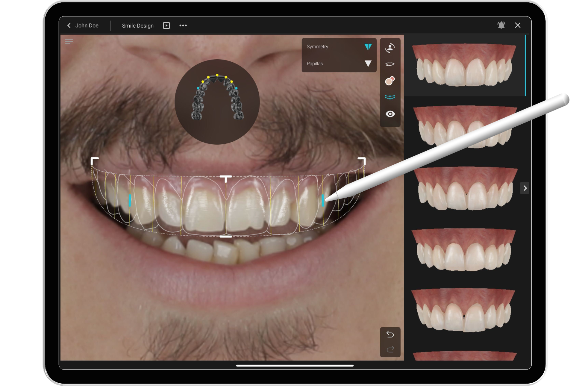Open the three-dot overflow menu
Image resolution: width=588 pixels, height=386 pixels.
point(183,25)
